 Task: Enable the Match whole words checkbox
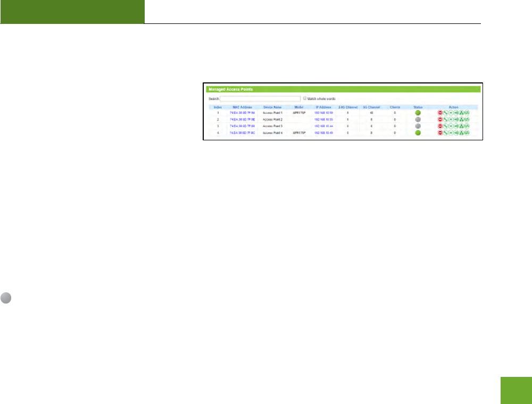tap(305, 98)
